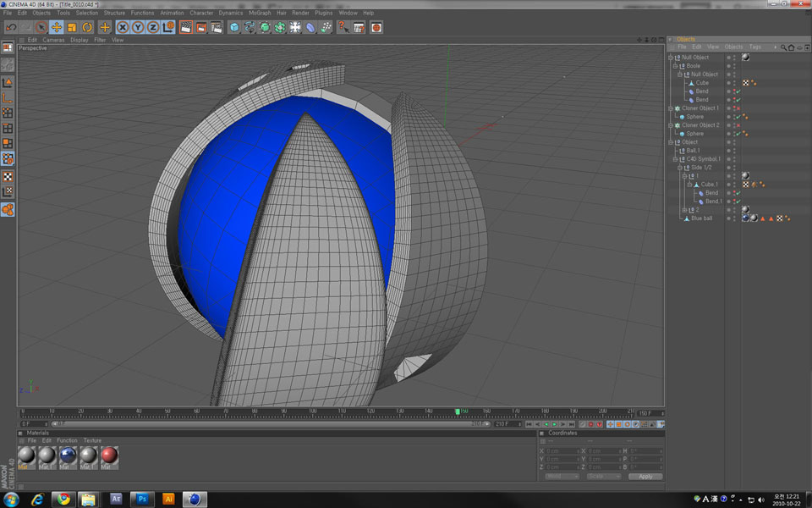Render the active view clapperboard icon

point(186,27)
